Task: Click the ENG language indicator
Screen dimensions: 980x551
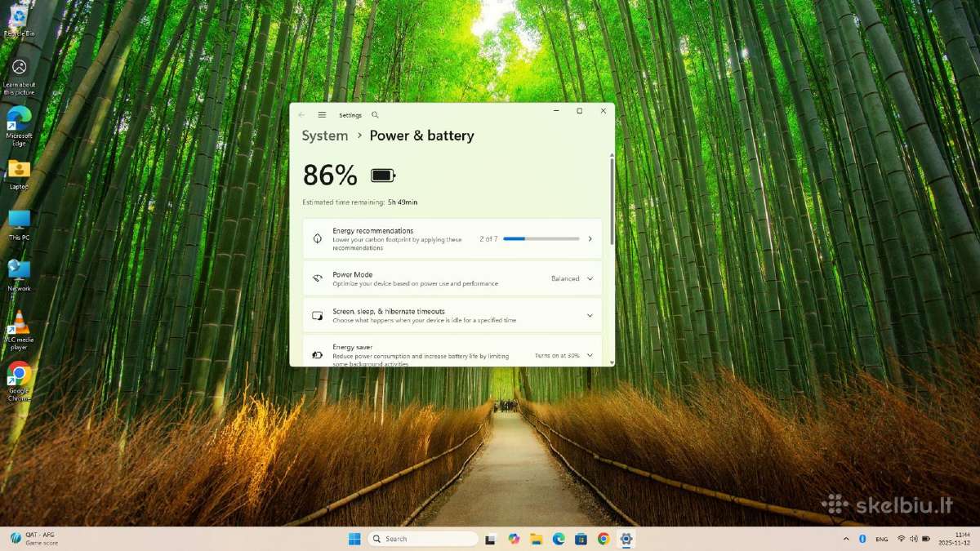Action: (x=882, y=539)
